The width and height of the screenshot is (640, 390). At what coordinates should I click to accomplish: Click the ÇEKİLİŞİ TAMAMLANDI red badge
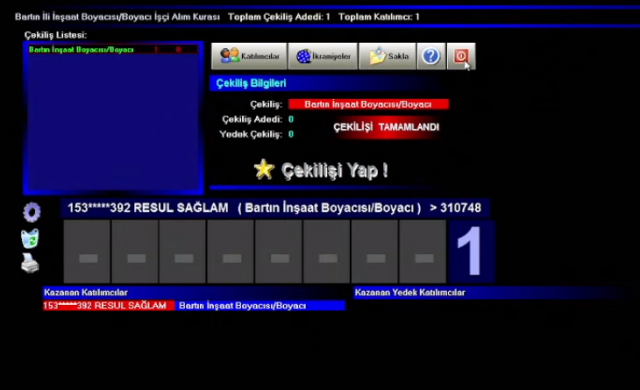(386, 127)
